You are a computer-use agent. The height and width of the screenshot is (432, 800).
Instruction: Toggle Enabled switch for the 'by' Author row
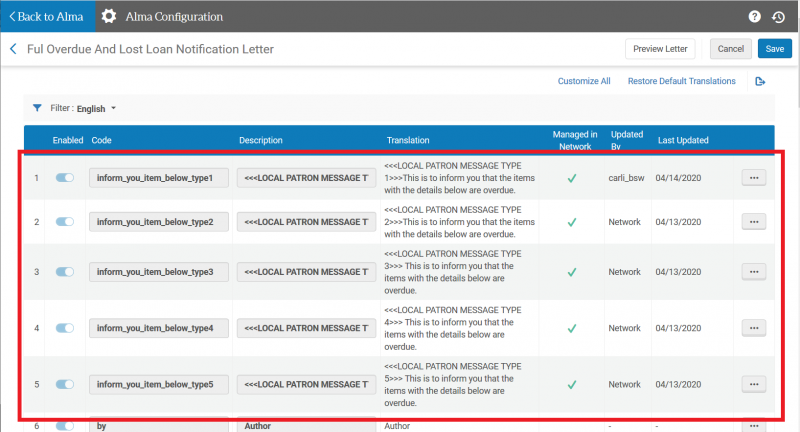[65, 426]
